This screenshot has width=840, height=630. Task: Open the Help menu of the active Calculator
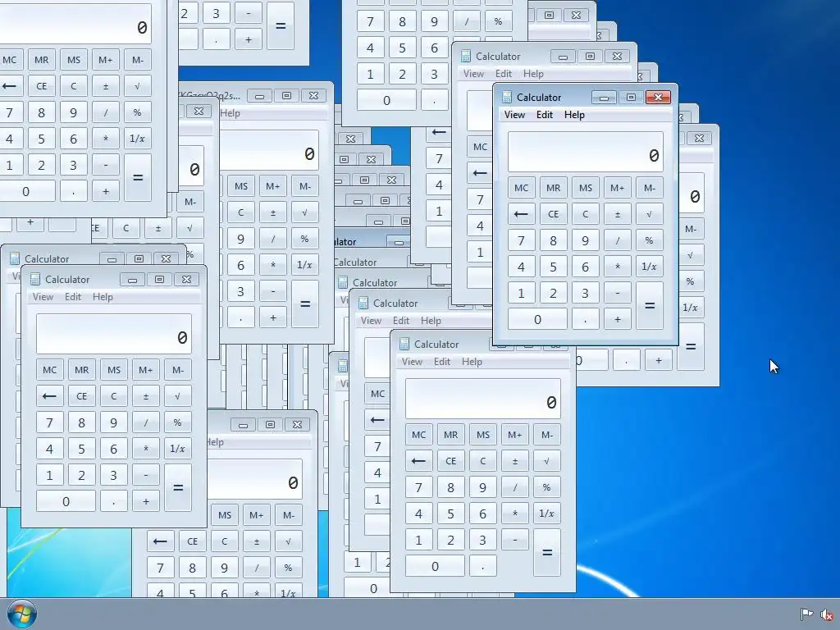click(x=574, y=115)
